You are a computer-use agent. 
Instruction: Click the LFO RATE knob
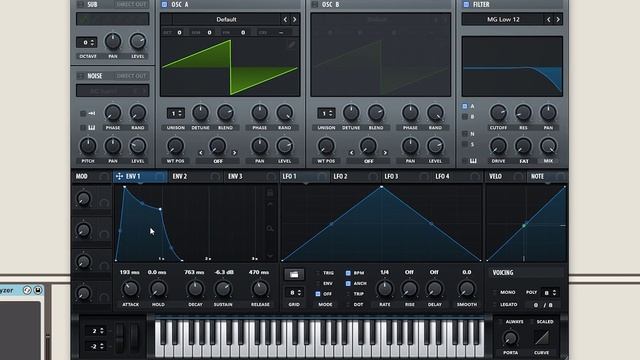coord(384,289)
